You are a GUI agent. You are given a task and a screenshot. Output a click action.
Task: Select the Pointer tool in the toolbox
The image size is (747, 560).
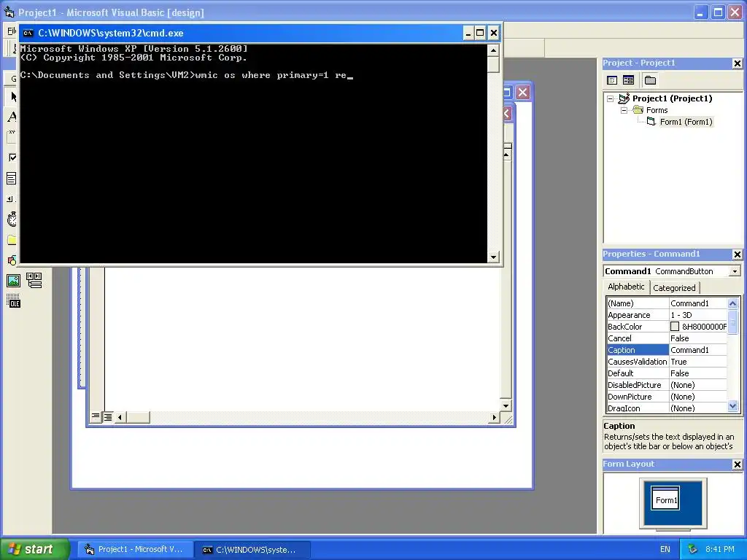tap(13, 97)
